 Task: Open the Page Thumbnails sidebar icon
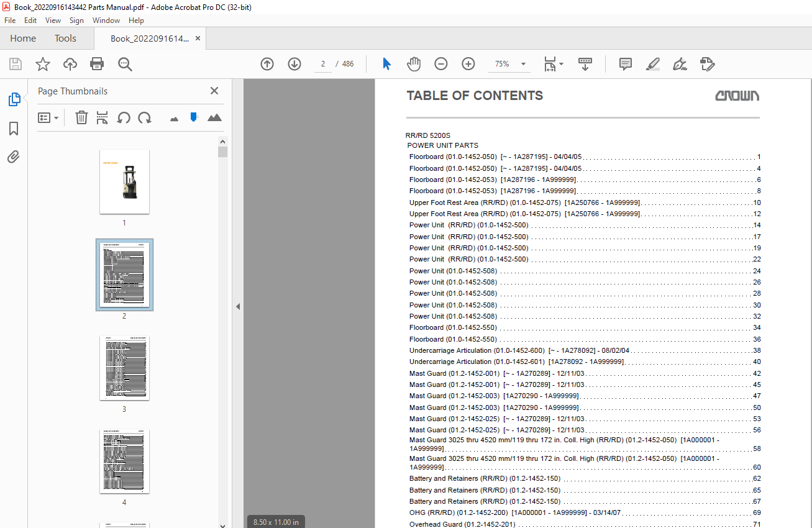point(14,99)
